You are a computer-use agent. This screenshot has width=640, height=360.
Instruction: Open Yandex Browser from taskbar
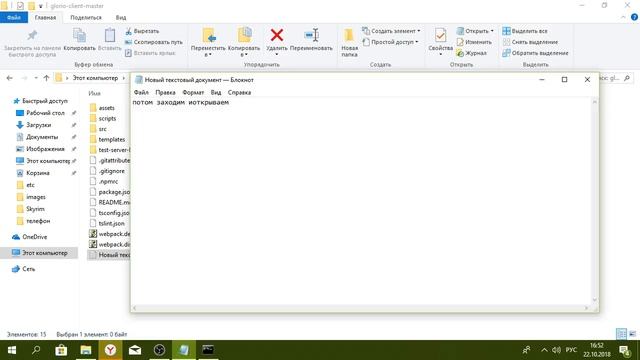click(110, 350)
